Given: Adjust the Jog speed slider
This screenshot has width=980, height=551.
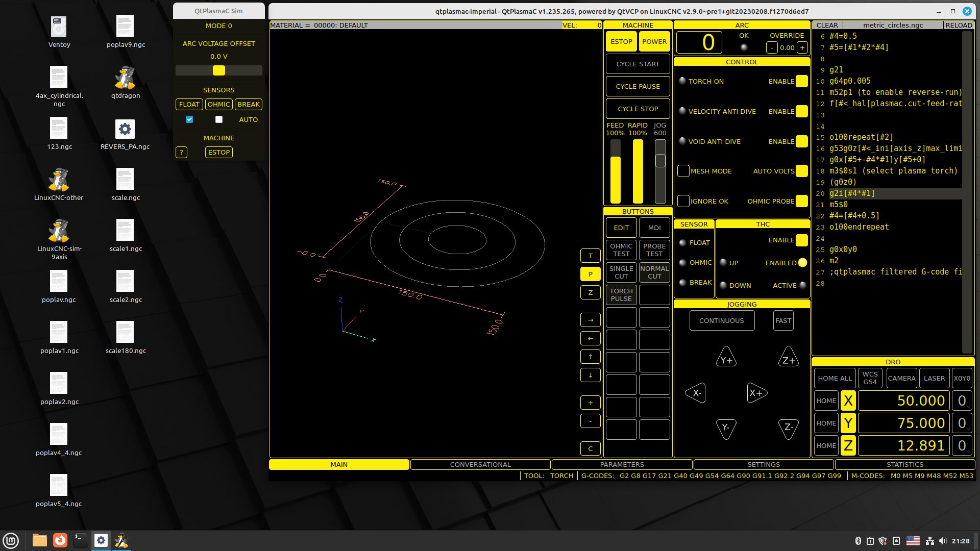Looking at the screenshot, I should (x=660, y=171).
